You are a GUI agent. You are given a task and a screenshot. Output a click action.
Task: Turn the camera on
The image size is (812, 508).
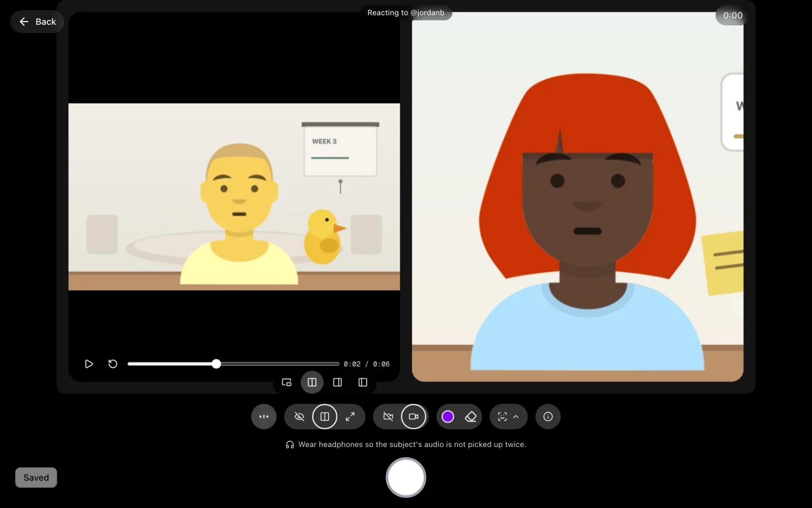click(x=414, y=417)
